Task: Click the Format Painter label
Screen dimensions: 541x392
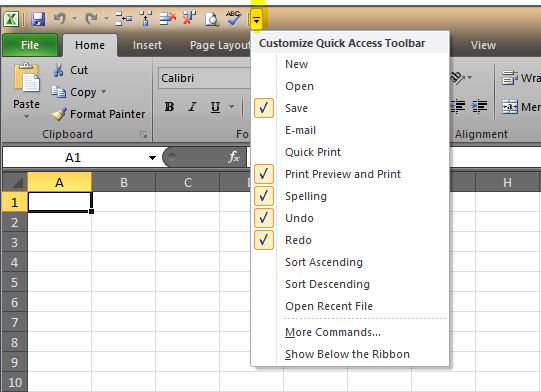Action: tap(108, 114)
